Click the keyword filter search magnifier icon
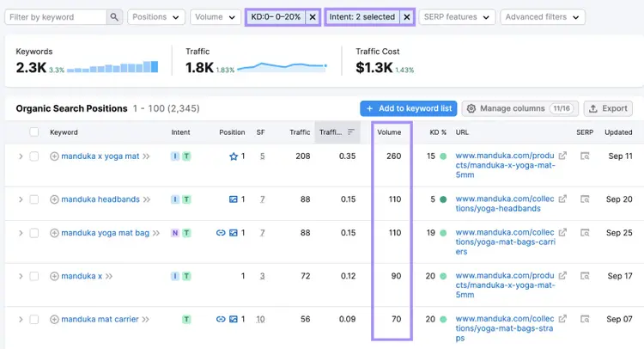 tap(114, 17)
